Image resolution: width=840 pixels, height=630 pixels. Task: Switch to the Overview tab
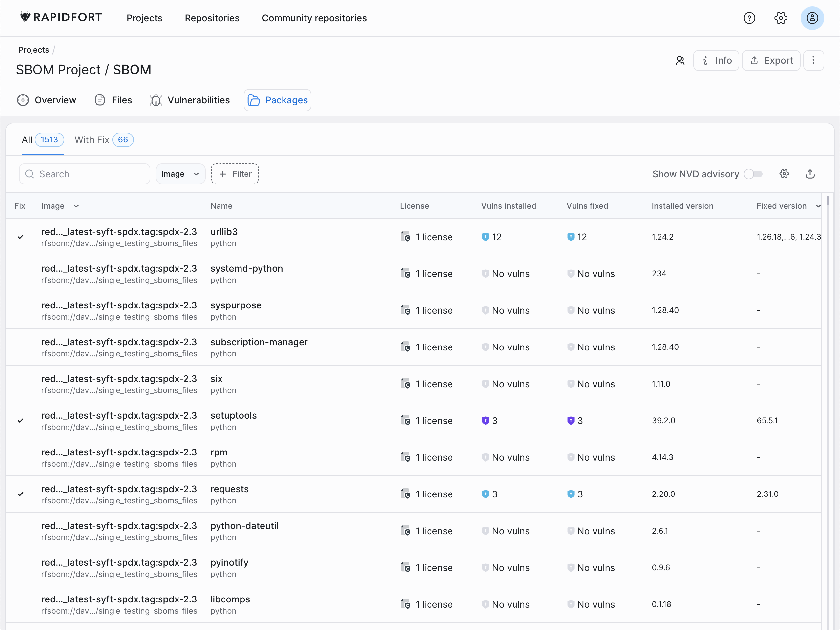coord(46,100)
